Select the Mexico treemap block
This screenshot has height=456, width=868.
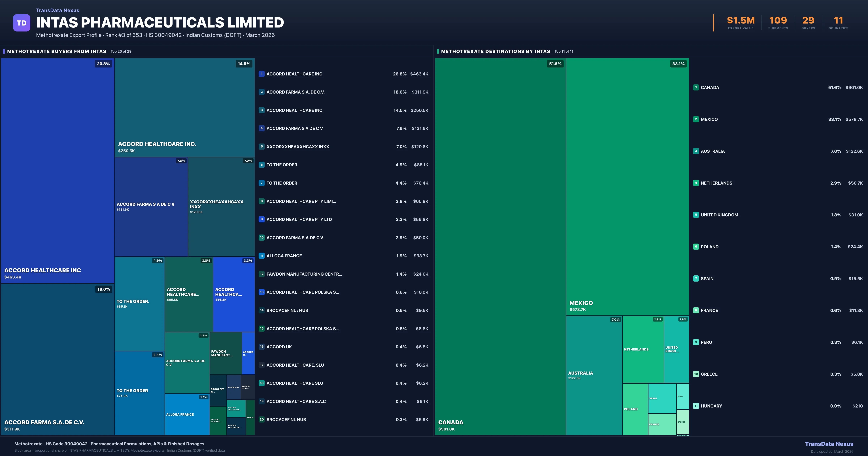tap(627, 187)
